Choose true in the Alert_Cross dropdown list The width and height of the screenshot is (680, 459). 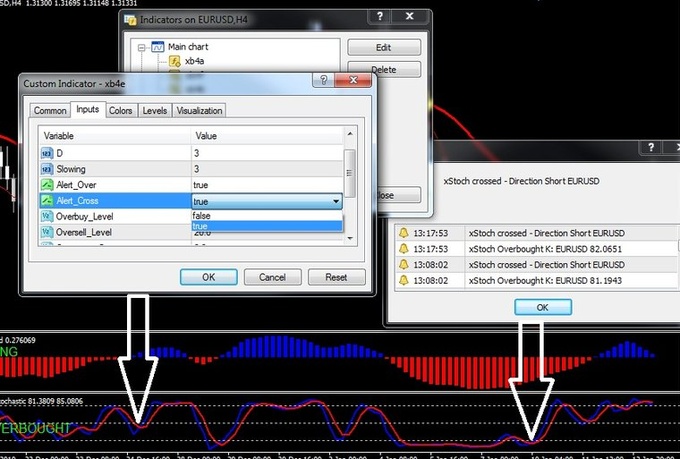(267, 226)
